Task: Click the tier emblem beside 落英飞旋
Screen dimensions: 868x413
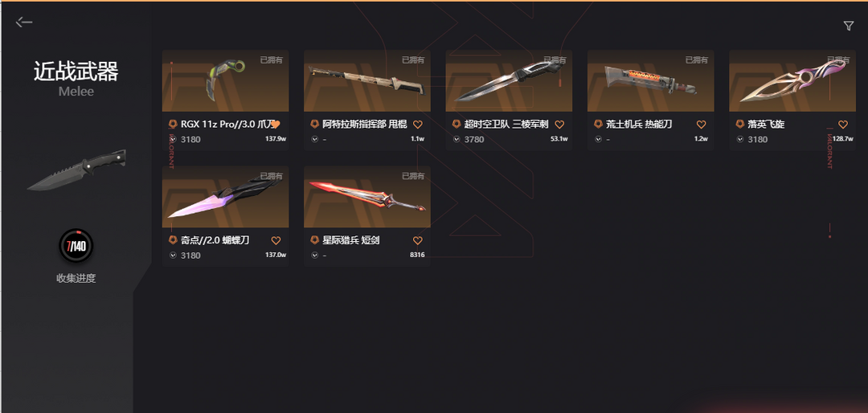Action: 739,124
